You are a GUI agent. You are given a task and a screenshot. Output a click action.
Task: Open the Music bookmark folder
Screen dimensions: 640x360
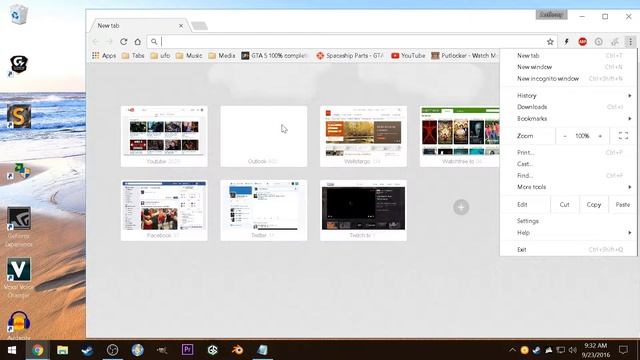click(x=189, y=56)
